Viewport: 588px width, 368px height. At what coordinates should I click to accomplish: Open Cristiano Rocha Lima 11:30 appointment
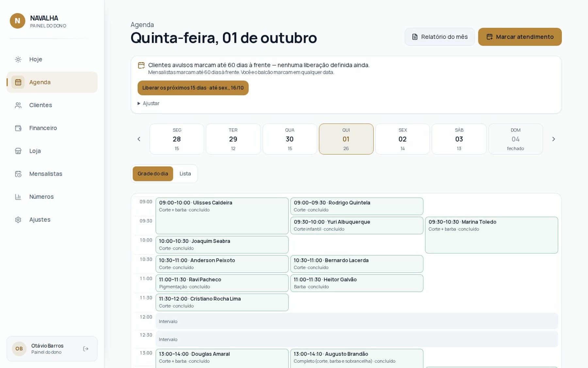(x=222, y=302)
